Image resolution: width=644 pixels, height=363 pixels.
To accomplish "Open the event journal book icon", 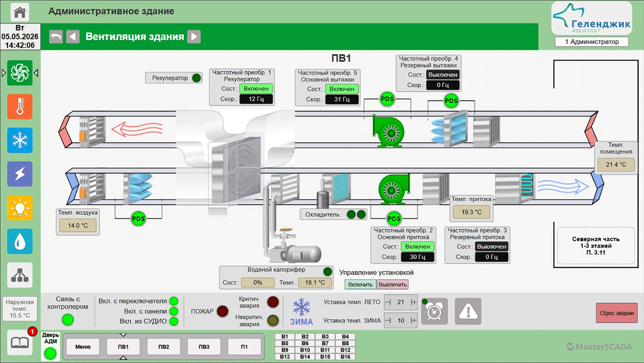I will [20, 342].
